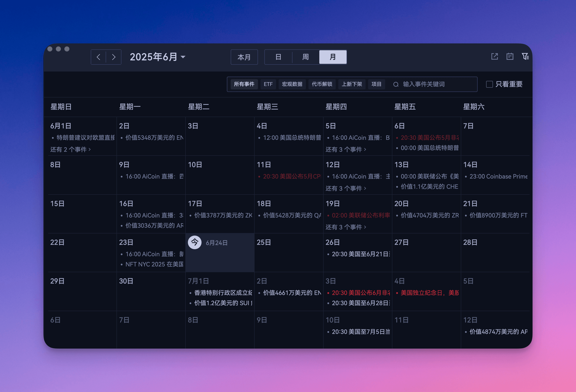Open the 23:00 Coinbase Prime event
This screenshot has height=392, width=576.
(x=496, y=176)
